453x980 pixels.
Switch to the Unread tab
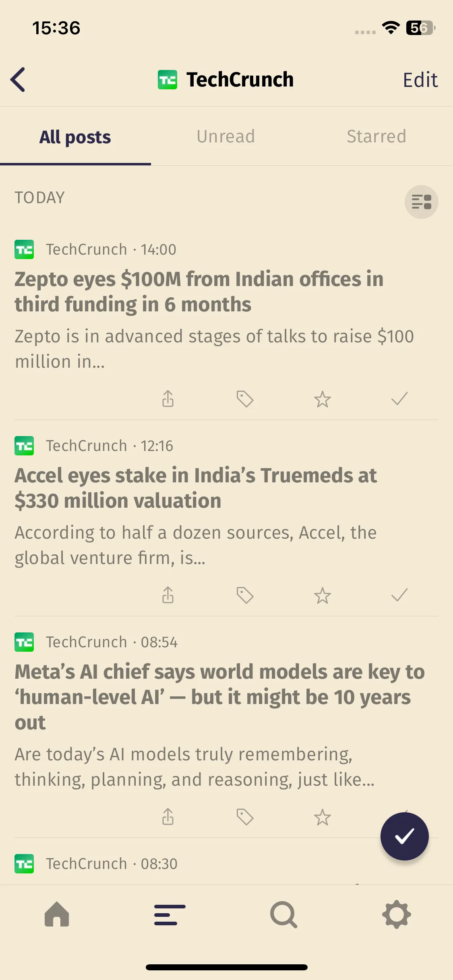pyautogui.click(x=226, y=136)
